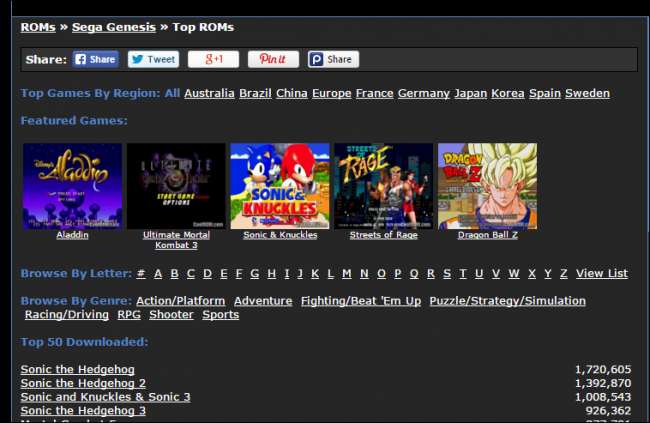Go to ROMs breadcrumb link
650x423 pixels.
tap(38, 27)
